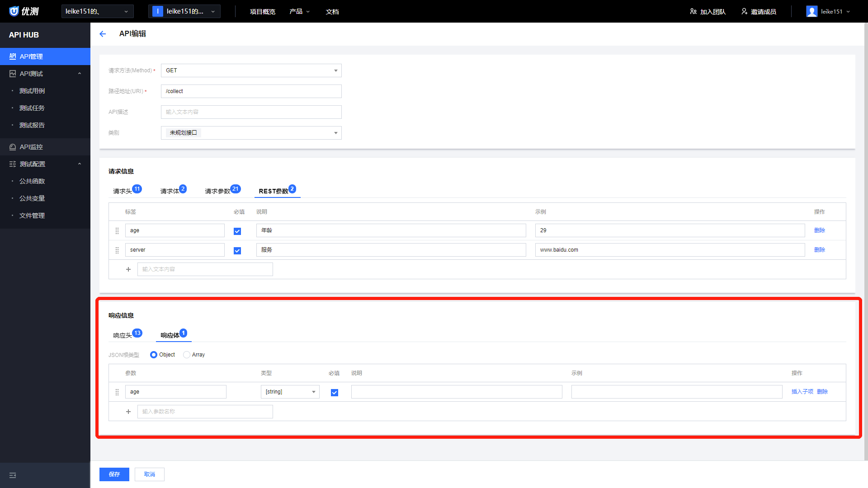The width and height of the screenshot is (868, 488).
Task: Click the 加入团队 icon in top bar
Action: tap(693, 11)
